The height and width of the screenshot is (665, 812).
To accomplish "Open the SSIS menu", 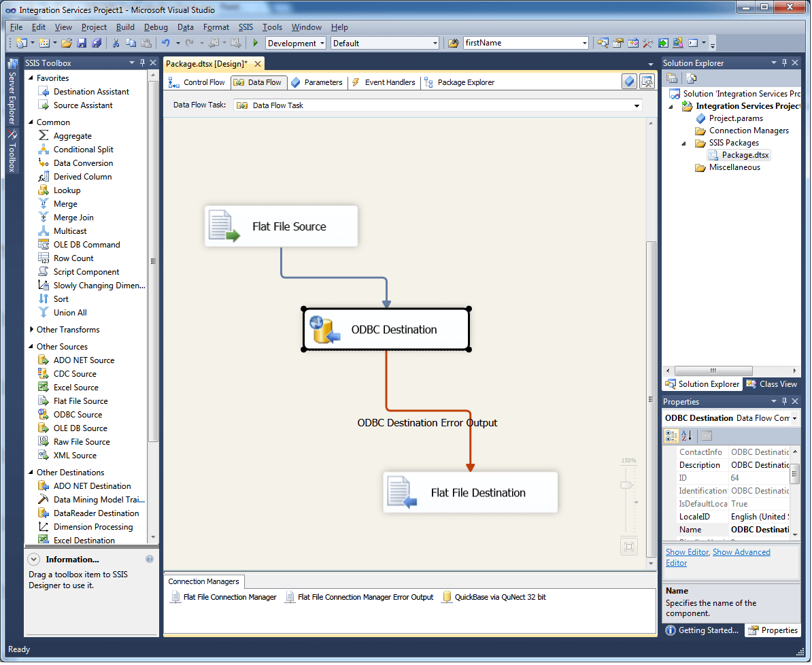I will pyautogui.click(x=245, y=27).
